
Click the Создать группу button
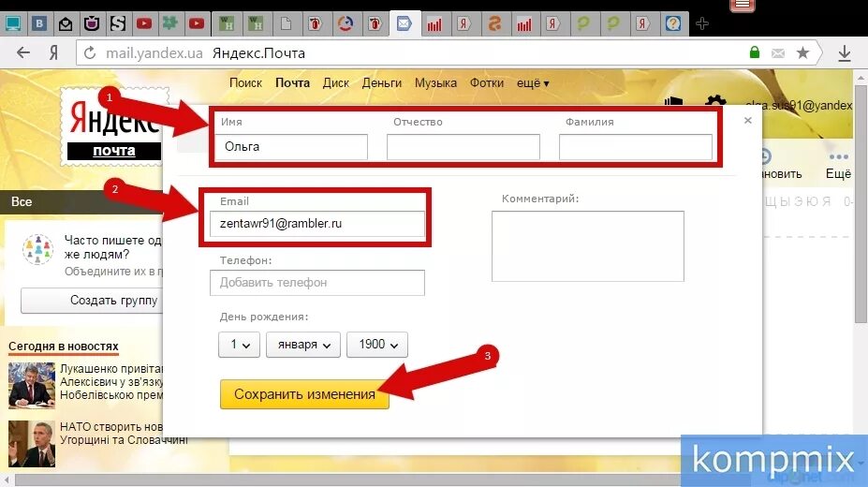pos(93,300)
